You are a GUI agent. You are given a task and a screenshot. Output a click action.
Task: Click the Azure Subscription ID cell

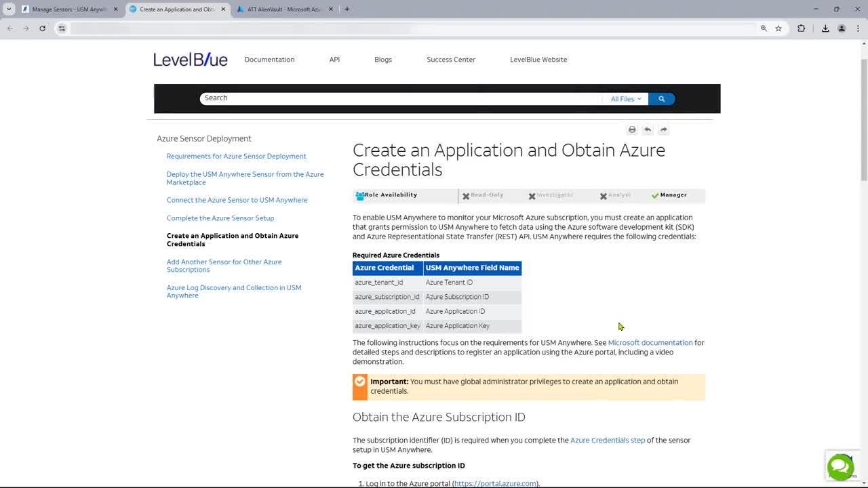[473, 297]
